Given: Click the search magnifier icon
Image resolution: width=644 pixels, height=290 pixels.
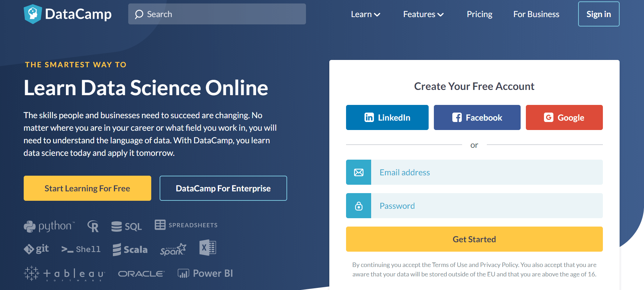Looking at the screenshot, I should click(x=139, y=14).
